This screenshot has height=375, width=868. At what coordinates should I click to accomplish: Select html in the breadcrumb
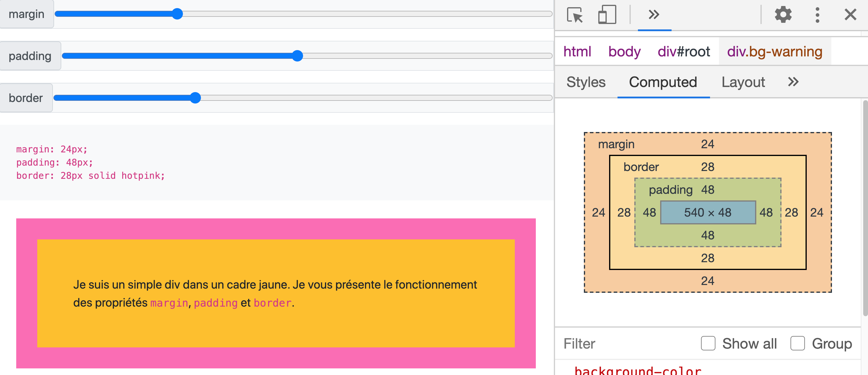(577, 52)
